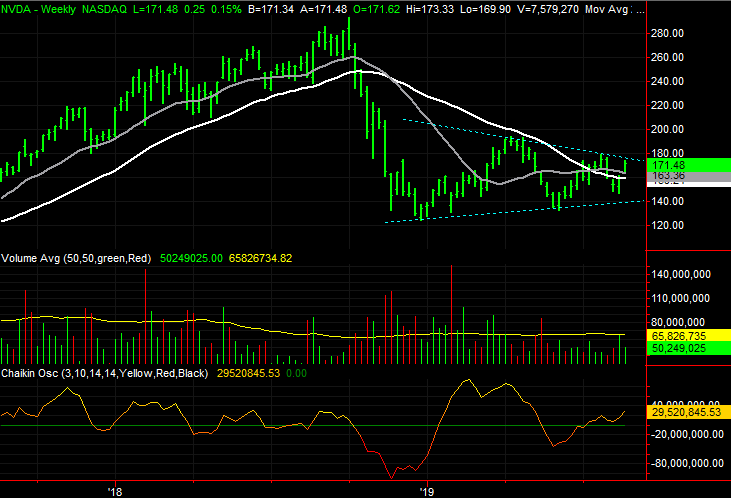
Task: Click the 80,000,000 volume axis label
Action: 678,322
